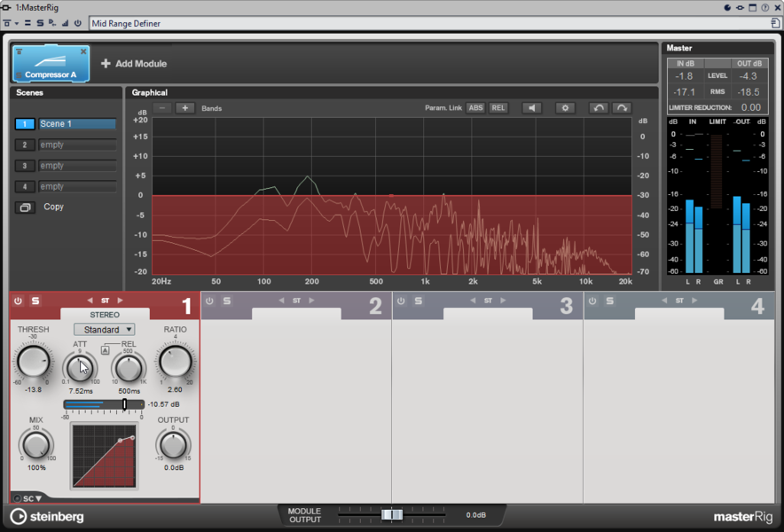The image size is (784, 532).
Task: Open the Standard compressor type dropdown
Action: click(105, 330)
